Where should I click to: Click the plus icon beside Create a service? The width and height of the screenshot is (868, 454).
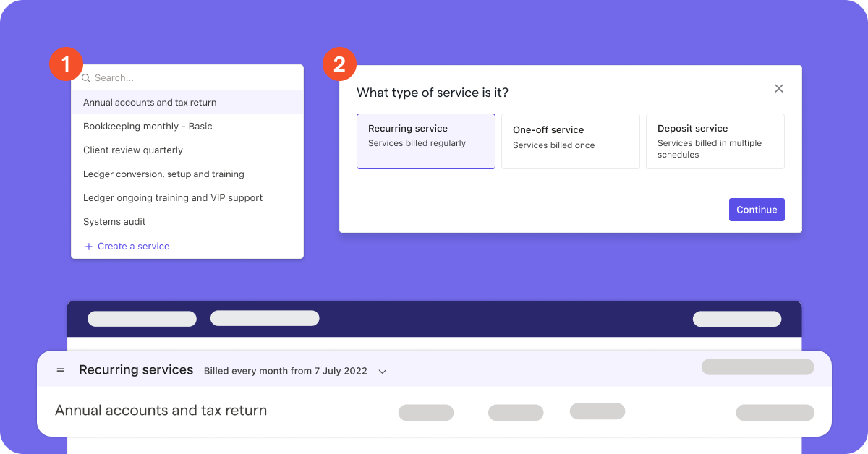[x=89, y=247]
